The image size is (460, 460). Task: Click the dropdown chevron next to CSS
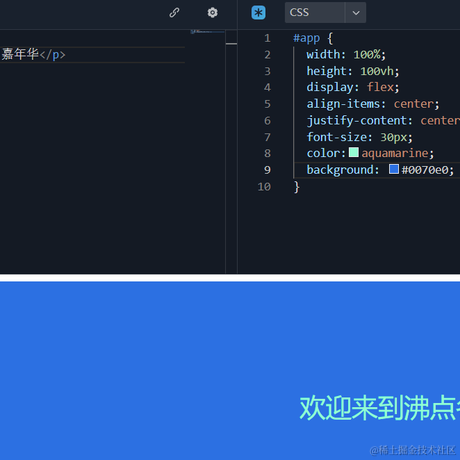pyautogui.click(x=356, y=13)
